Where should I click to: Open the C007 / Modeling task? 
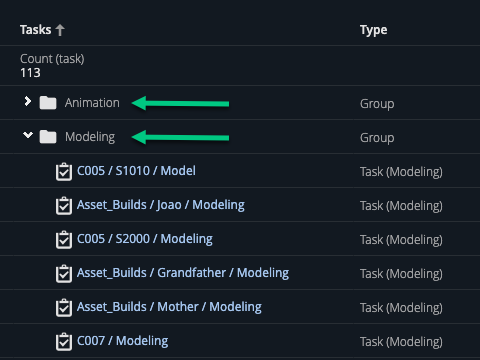tap(123, 341)
